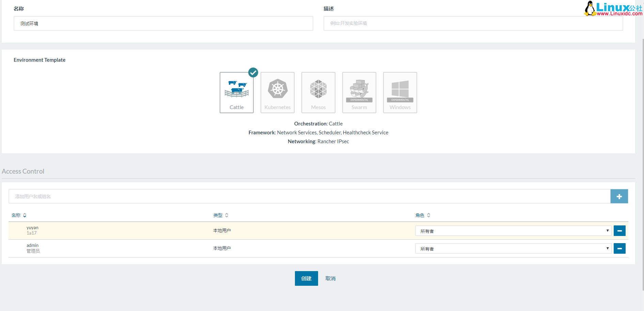Screen dimensions: 644x311
Task: Remove admin user with minus button
Action: [x=619, y=249]
